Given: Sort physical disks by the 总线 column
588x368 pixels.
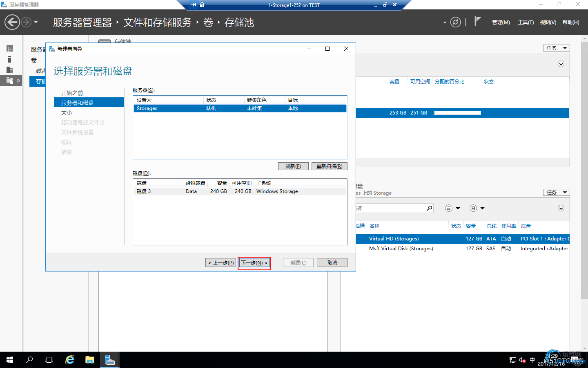Looking at the screenshot, I should coord(492,226).
